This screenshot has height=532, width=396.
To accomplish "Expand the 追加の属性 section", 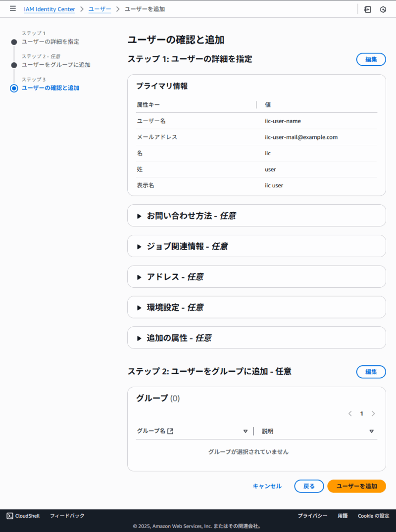I will tap(256, 338).
